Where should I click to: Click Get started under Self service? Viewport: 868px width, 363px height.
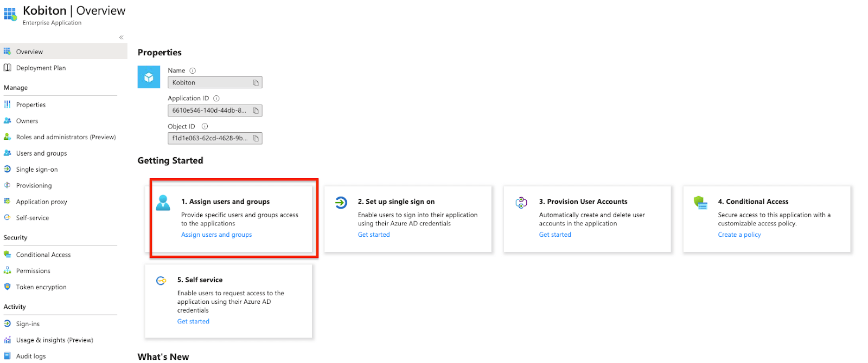point(193,321)
